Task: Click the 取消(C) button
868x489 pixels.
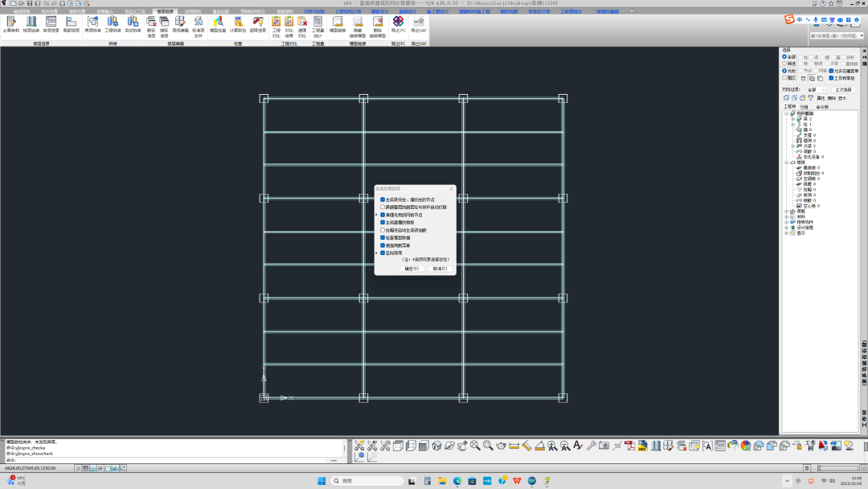Action: [440, 269]
